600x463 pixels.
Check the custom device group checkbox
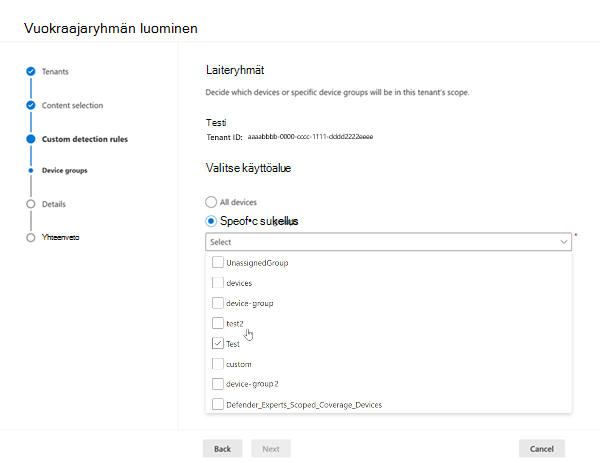218,364
